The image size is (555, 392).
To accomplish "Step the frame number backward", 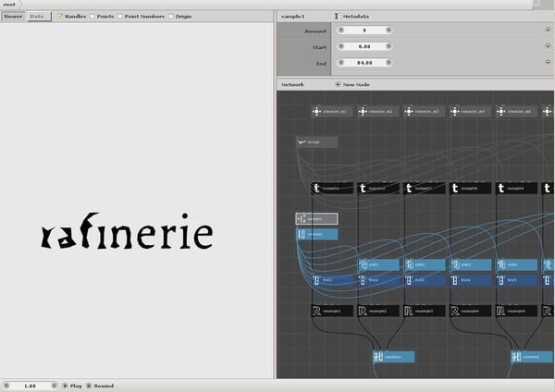I will [x=6, y=386].
